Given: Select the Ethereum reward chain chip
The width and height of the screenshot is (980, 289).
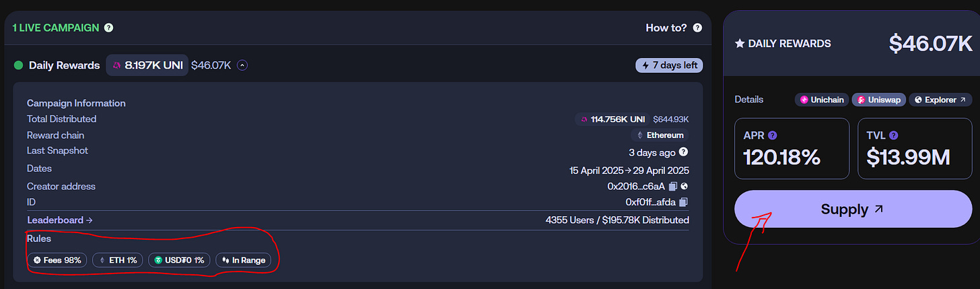Looking at the screenshot, I should [x=660, y=135].
